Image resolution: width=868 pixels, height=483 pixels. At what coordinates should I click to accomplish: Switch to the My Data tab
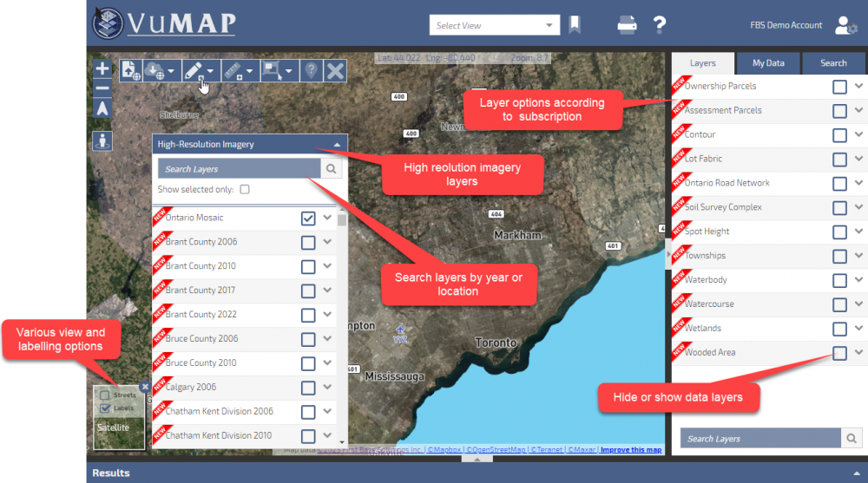(768, 63)
